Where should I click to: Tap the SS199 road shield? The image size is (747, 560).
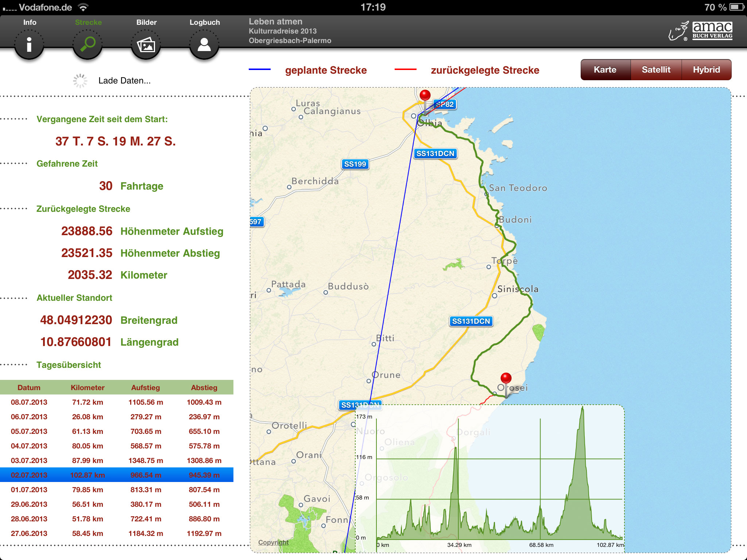click(x=355, y=164)
